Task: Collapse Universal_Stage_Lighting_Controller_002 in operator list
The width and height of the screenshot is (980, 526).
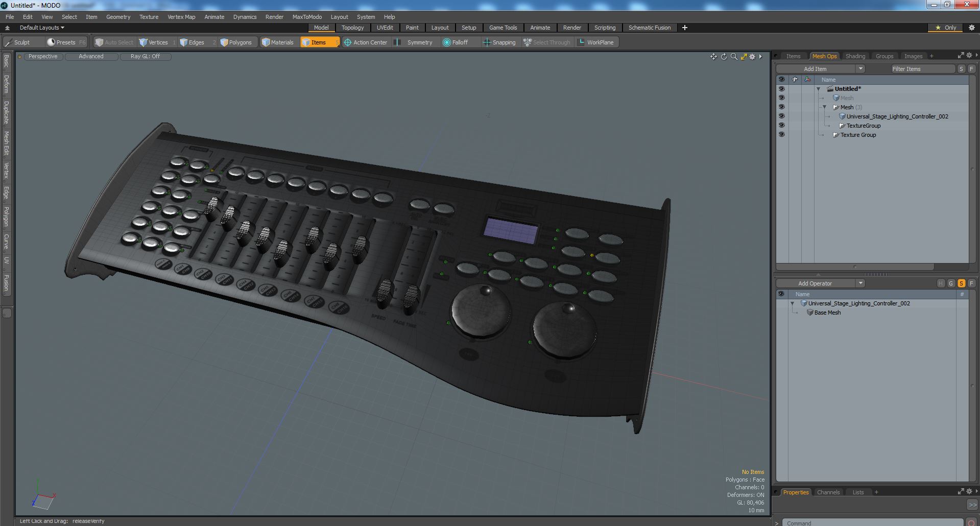Action: (x=793, y=303)
